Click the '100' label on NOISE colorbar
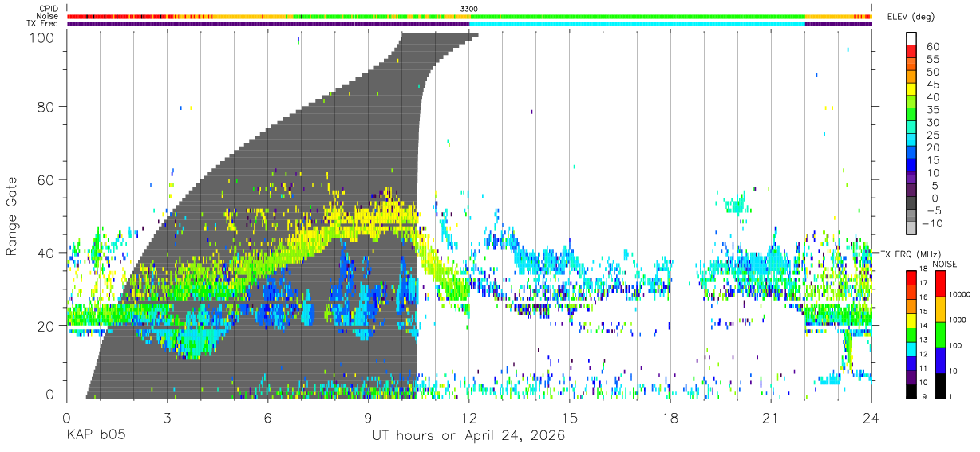The image size is (980, 452). (x=955, y=345)
